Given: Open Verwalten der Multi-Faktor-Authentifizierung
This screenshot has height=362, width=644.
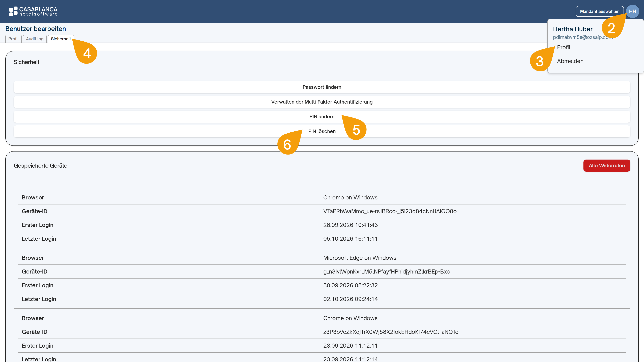Looking at the screenshot, I should [x=322, y=102].
